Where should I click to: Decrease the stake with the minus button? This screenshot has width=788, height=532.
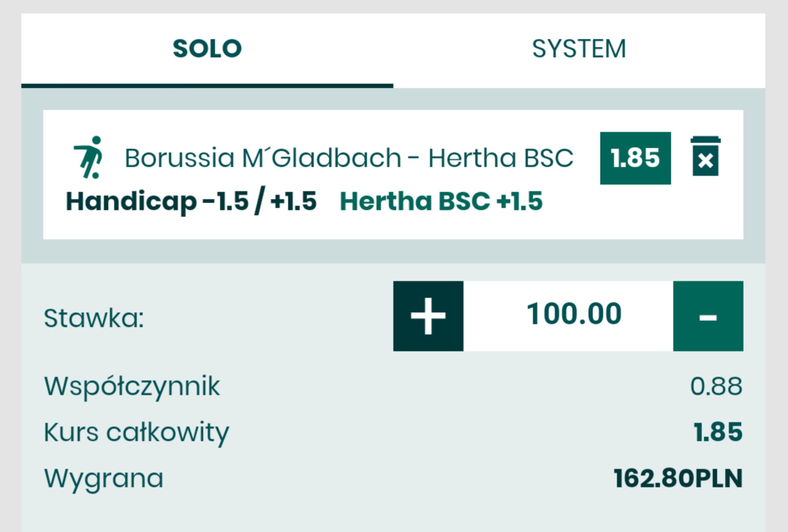coord(708,316)
